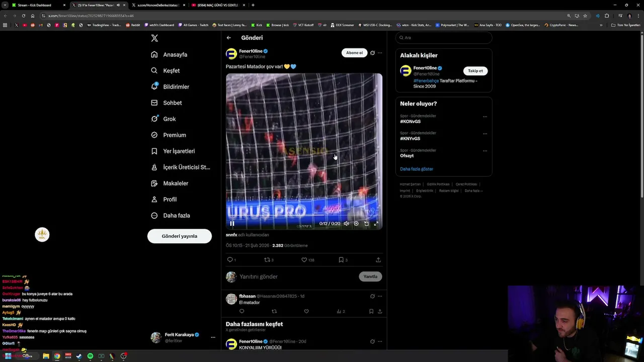Open Grok explain icon on main post
The width and height of the screenshot is (644, 362).
pyautogui.click(x=372, y=53)
